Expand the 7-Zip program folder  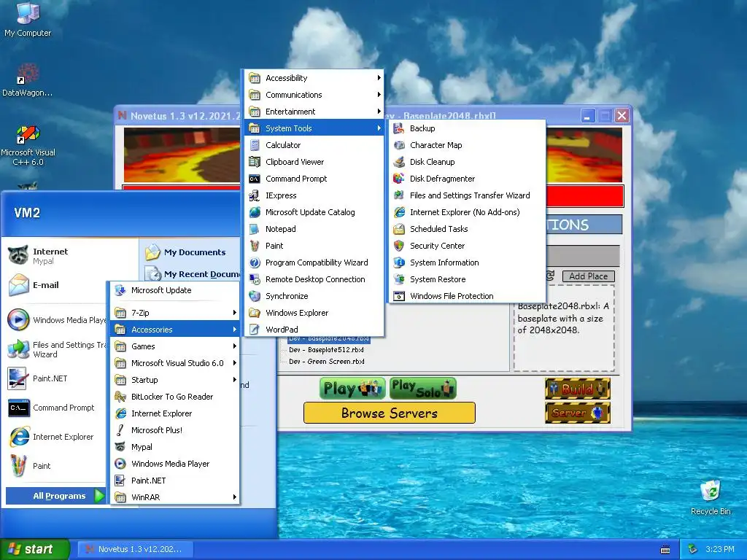click(175, 313)
